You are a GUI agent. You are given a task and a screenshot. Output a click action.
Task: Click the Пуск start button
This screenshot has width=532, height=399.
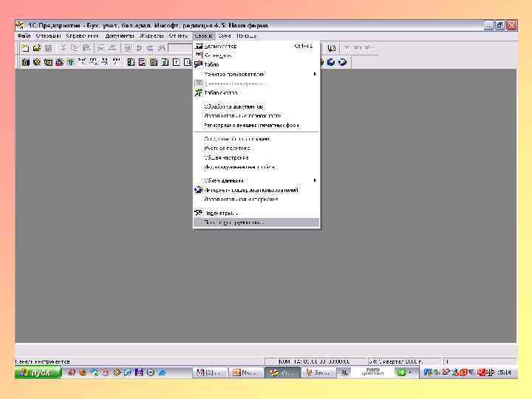click(38, 372)
